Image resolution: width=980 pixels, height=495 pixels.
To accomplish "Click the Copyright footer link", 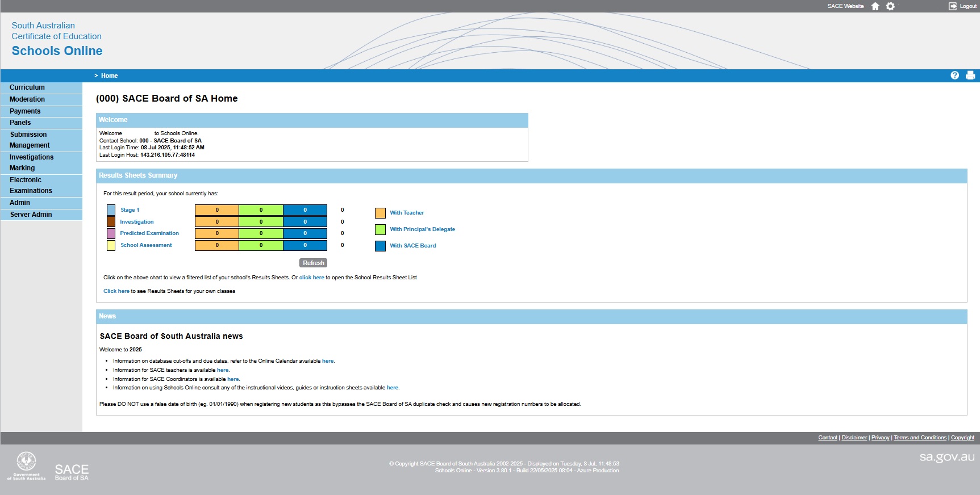I will pos(963,438).
